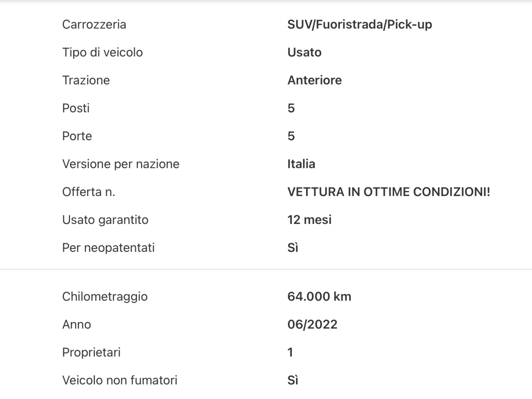The image size is (532, 399).
Task: Click the Tipo di veicolo label
Action: (102, 52)
